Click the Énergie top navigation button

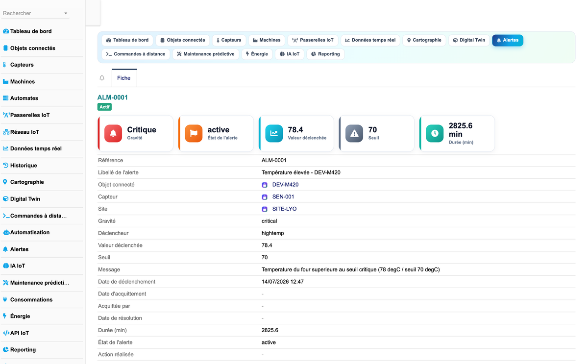[x=257, y=54]
